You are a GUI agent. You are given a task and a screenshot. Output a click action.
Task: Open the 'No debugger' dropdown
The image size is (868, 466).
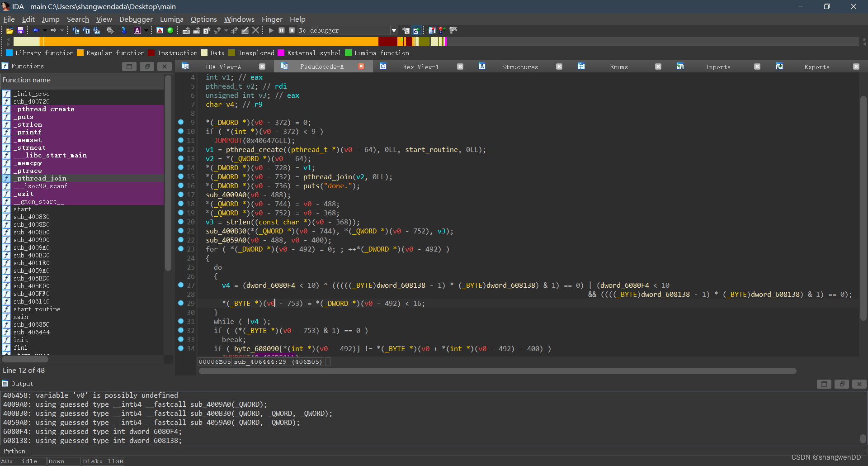click(x=394, y=30)
